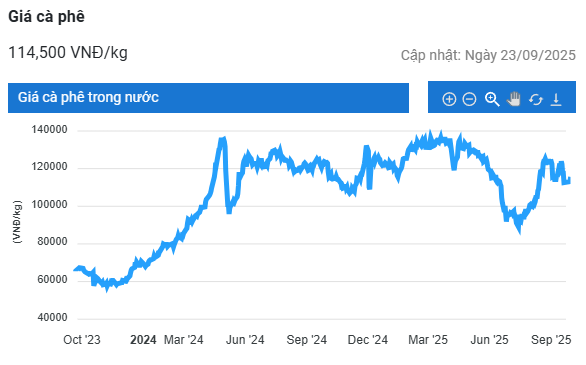The image size is (586, 365).
Task: Click the 114,500 VNĐ/kg price text
Action: pos(68,53)
